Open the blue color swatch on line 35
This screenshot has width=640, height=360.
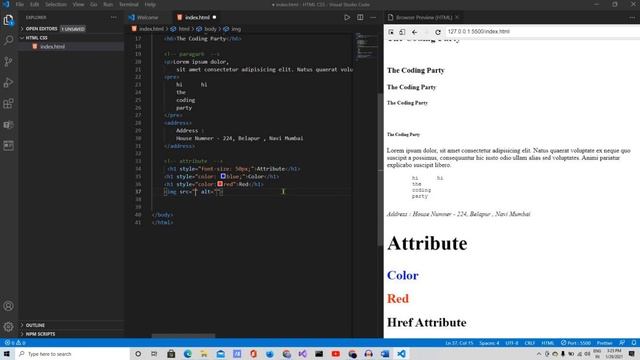(x=223, y=176)
